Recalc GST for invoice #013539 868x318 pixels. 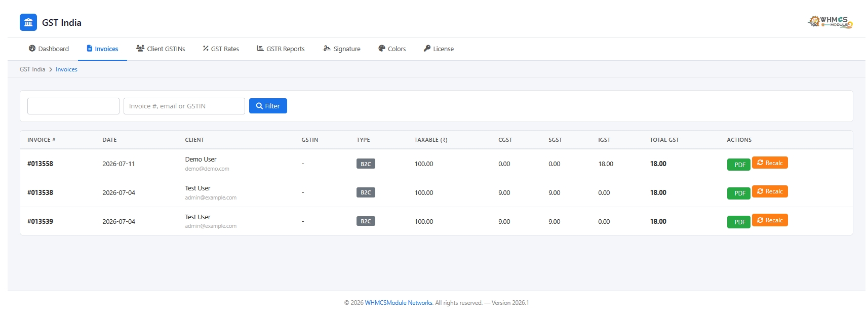point(770,220)
